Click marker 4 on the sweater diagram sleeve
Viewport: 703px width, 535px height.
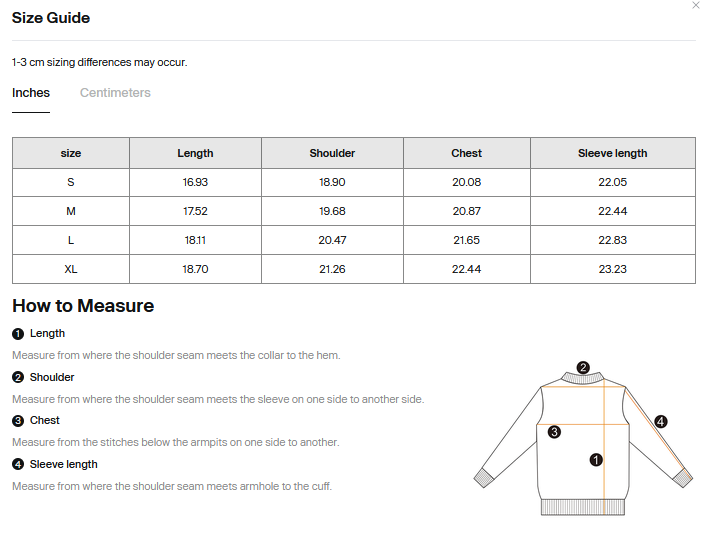(x=660, y=422)
